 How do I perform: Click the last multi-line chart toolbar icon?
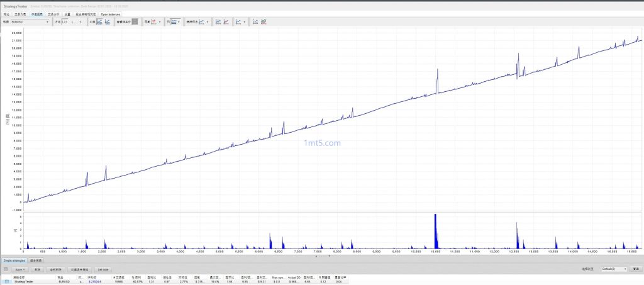(x=264, y=22)
